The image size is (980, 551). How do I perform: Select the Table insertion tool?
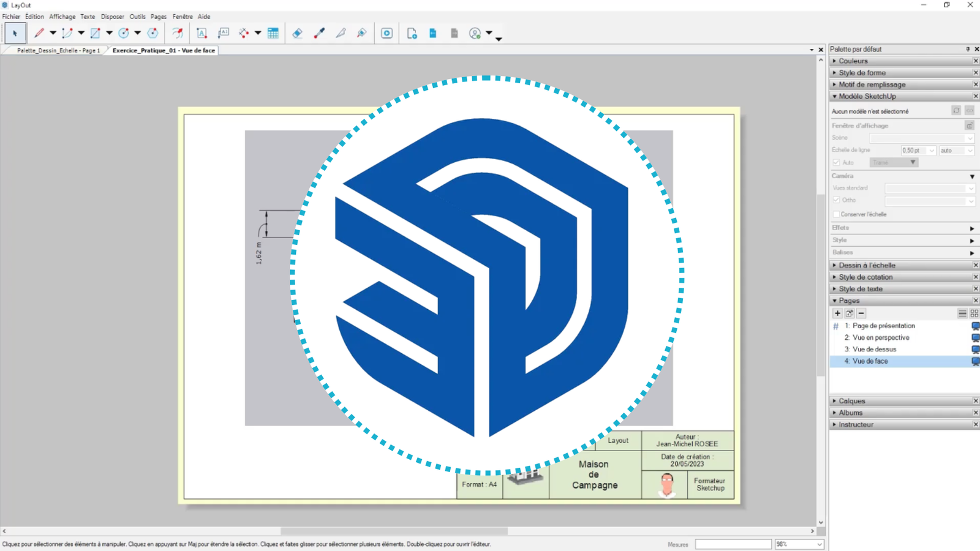coord(272,33)
